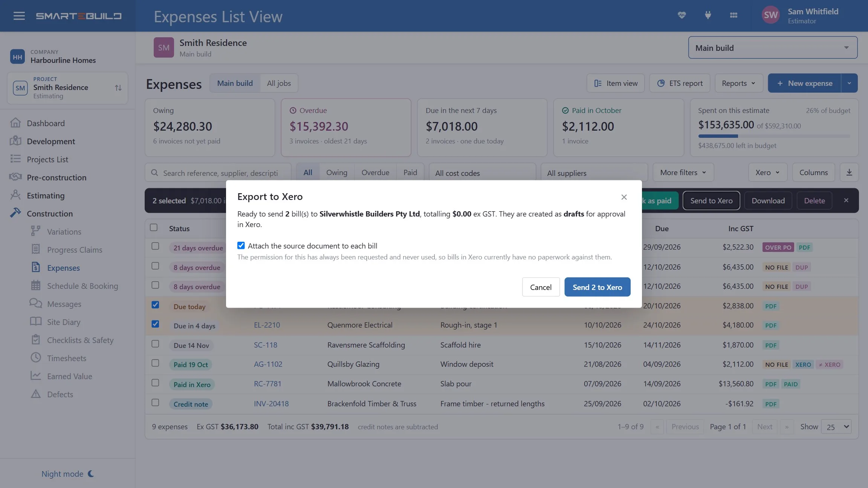Click the SW user avatar

770,15
